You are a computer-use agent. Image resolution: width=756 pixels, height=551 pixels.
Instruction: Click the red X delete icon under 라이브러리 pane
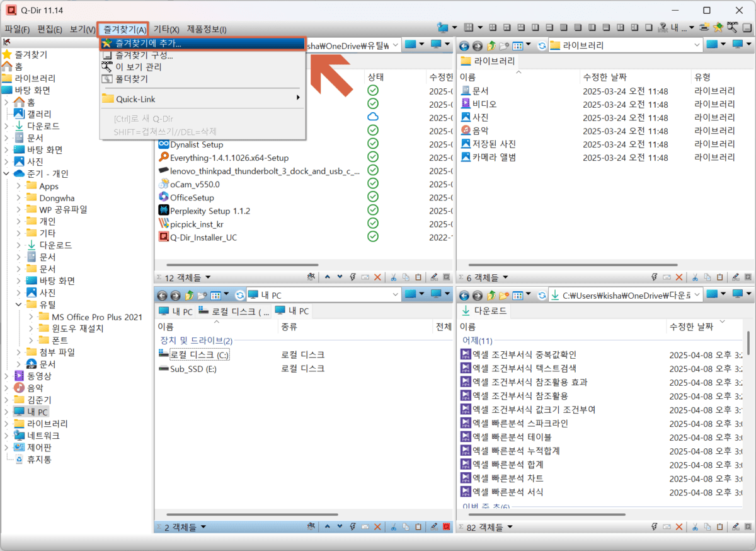point(679,277)
